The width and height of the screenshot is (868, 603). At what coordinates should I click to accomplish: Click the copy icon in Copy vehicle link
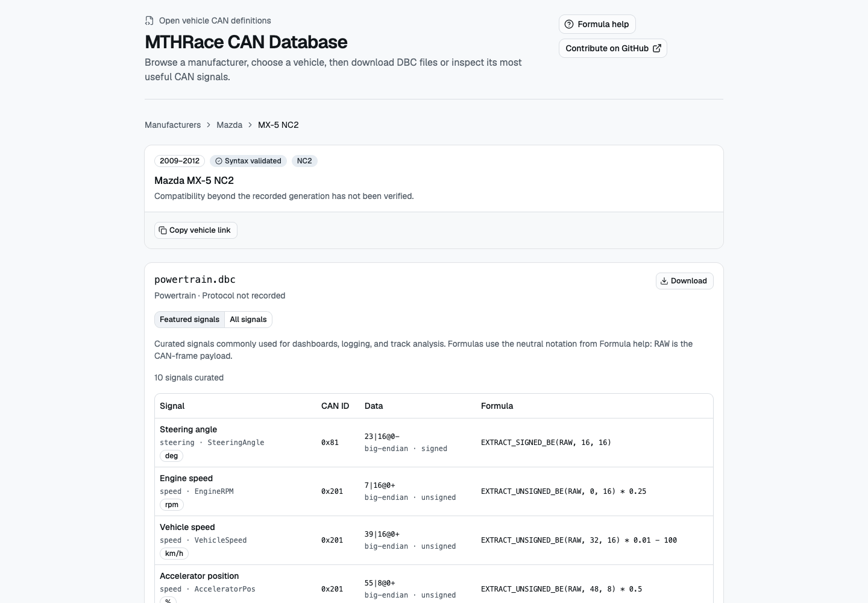click(163, 230)
